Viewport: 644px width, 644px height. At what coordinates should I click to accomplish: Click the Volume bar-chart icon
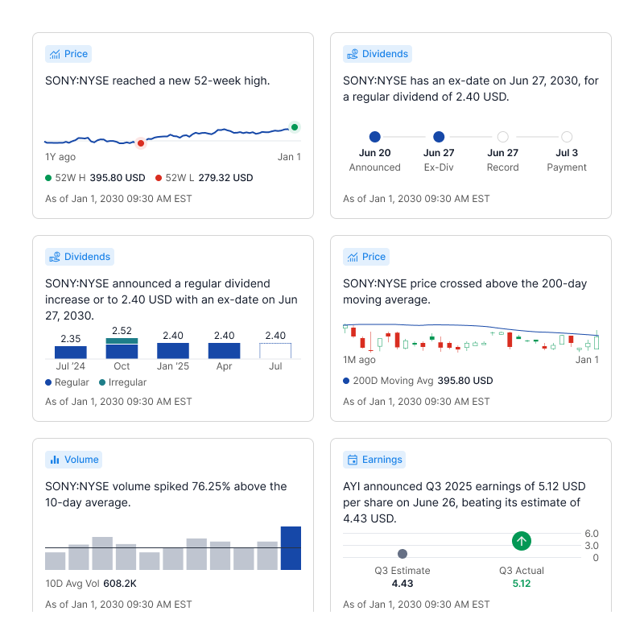(x=55, y=460)
